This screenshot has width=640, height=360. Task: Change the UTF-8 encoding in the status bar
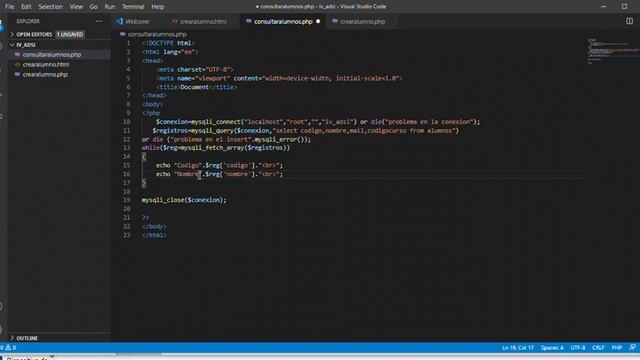click(x=578, y=348)
